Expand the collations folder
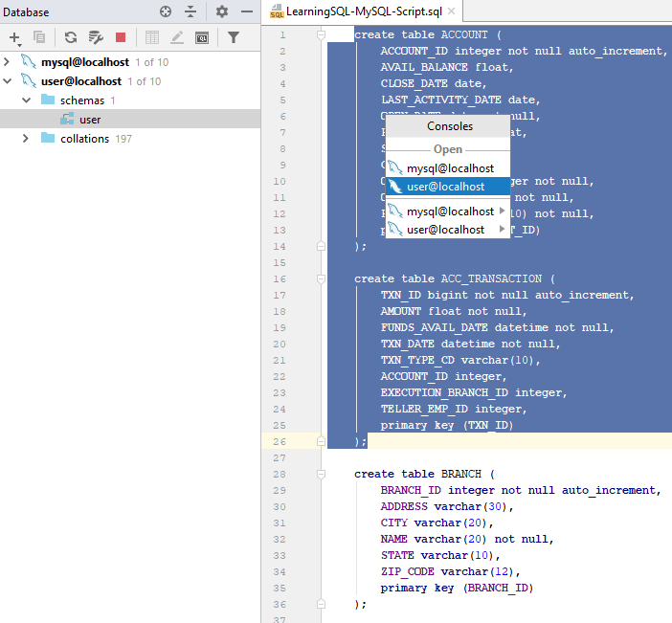672x623 pixels. (26, 139)
